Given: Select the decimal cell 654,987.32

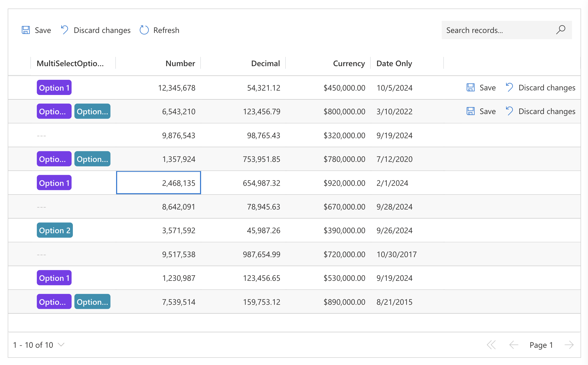Looking at the screenshot, I should (x=261, y=183).
